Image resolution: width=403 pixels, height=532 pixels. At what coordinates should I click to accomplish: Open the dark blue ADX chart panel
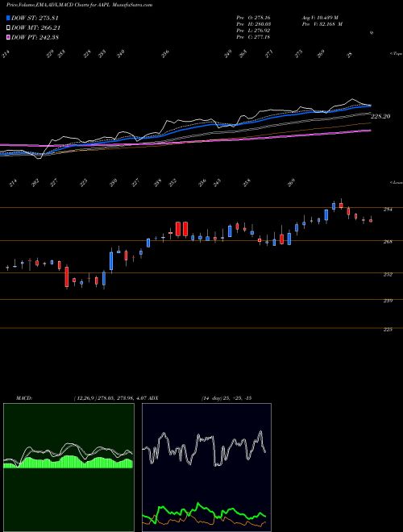click(x=206, y=468)
